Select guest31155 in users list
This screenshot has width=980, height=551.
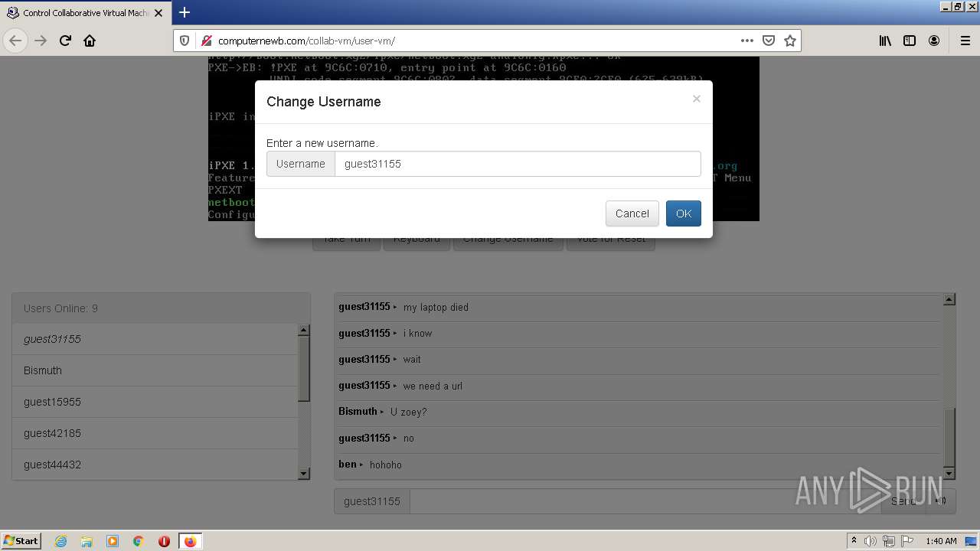click(x=155, y=339)
